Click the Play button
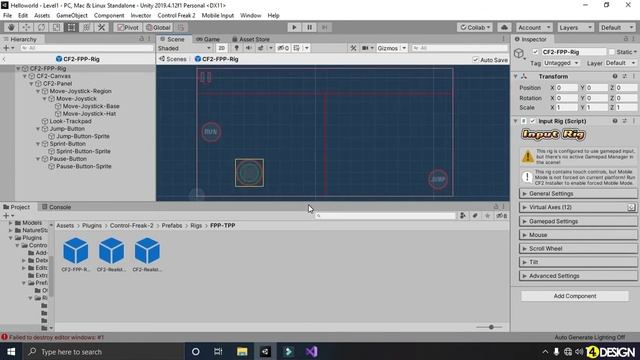This screenshot has height=360, width=640. (x=294, y=27)
